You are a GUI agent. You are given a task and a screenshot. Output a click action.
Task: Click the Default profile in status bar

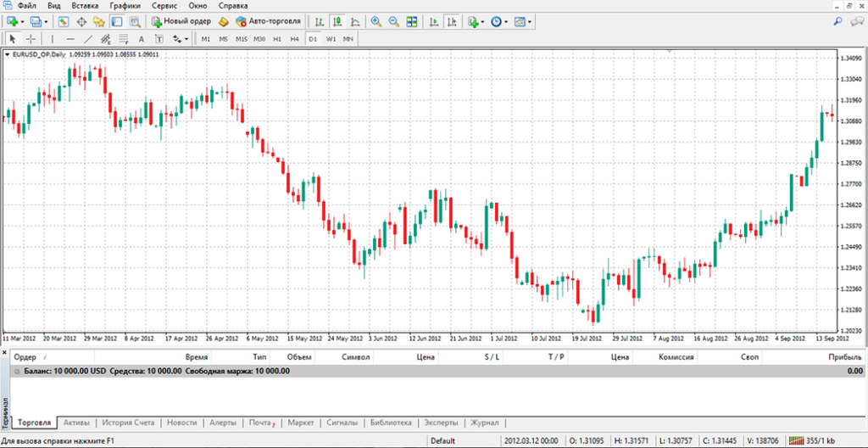[x=442, y=441]
